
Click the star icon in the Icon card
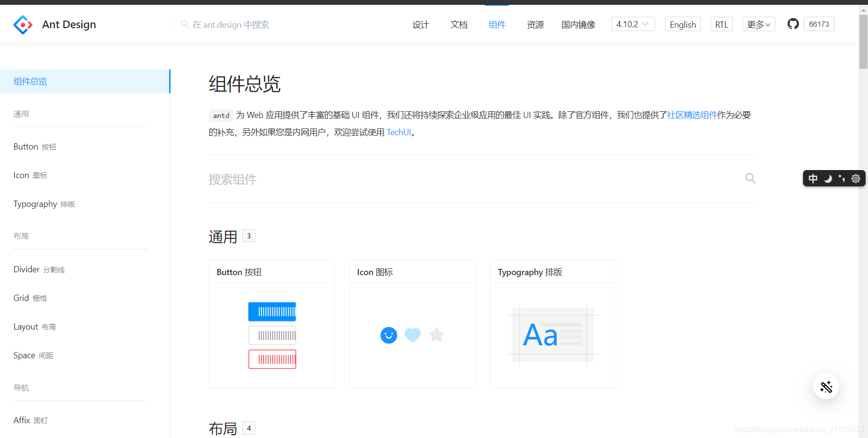pyautogui.click(x=437, y=335)
